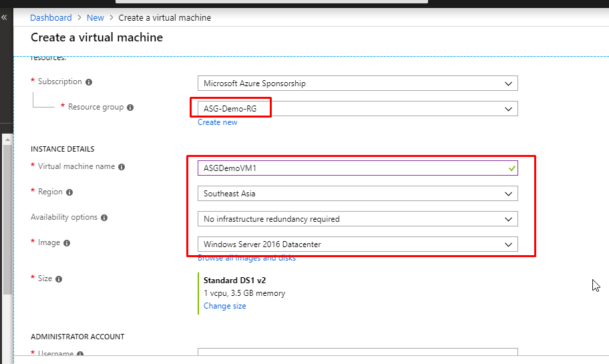
Task: Expand the Availability options dropdown
Action: point(357,219)
